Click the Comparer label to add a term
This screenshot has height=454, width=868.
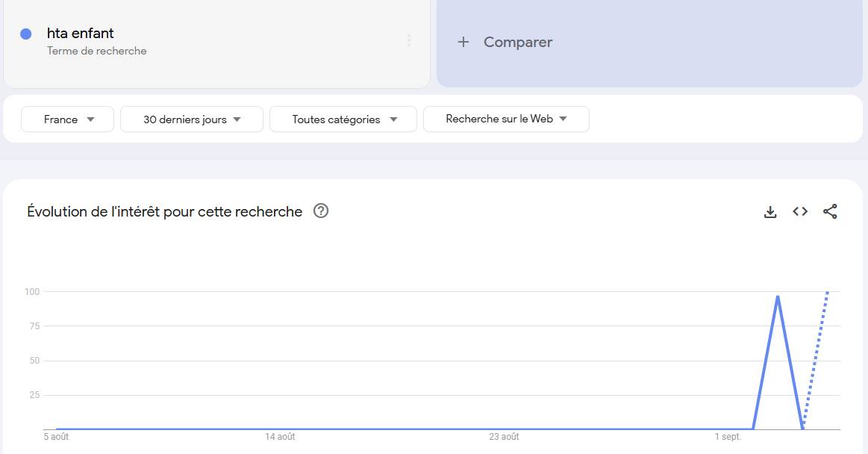pyautogui.click(x=518, y=42)
